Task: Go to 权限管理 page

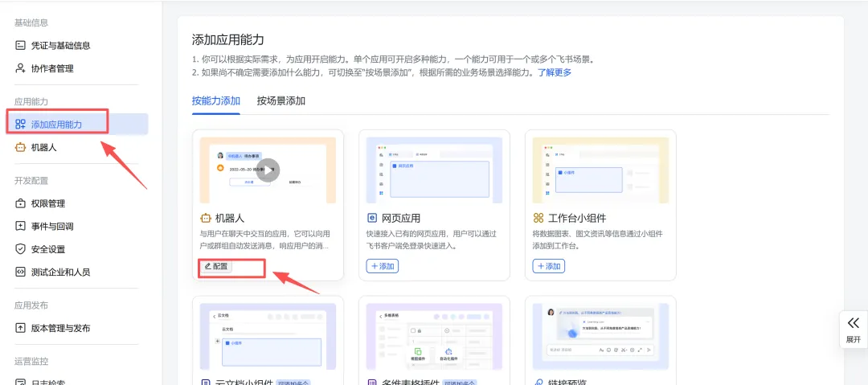Action: tap(40, 203)
